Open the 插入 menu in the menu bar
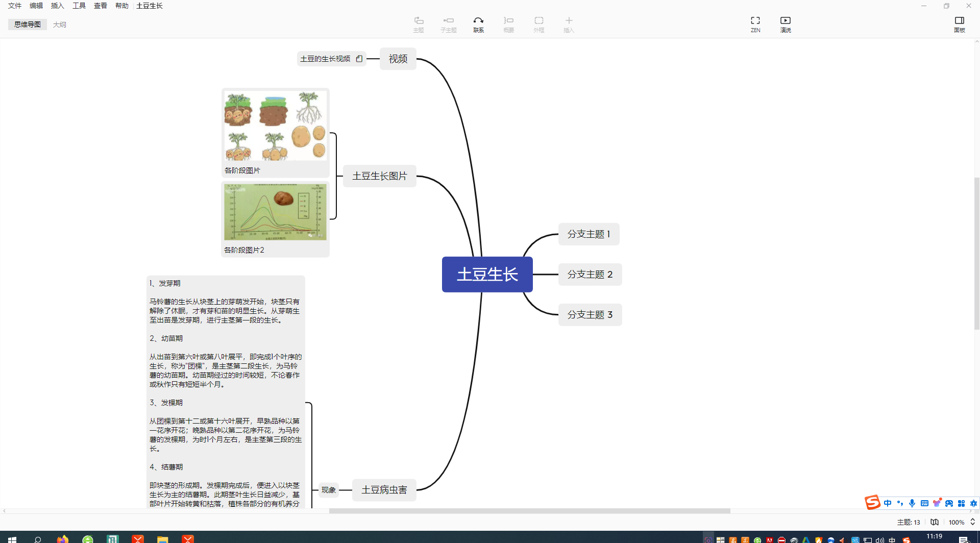 click(58, 6)
